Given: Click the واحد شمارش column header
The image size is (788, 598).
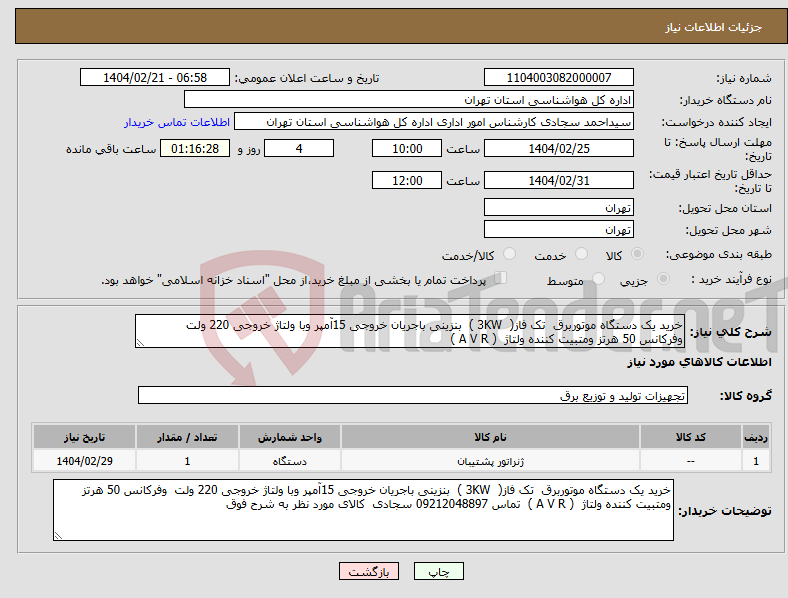Looking at the screenshot, I should pos(289,437).
